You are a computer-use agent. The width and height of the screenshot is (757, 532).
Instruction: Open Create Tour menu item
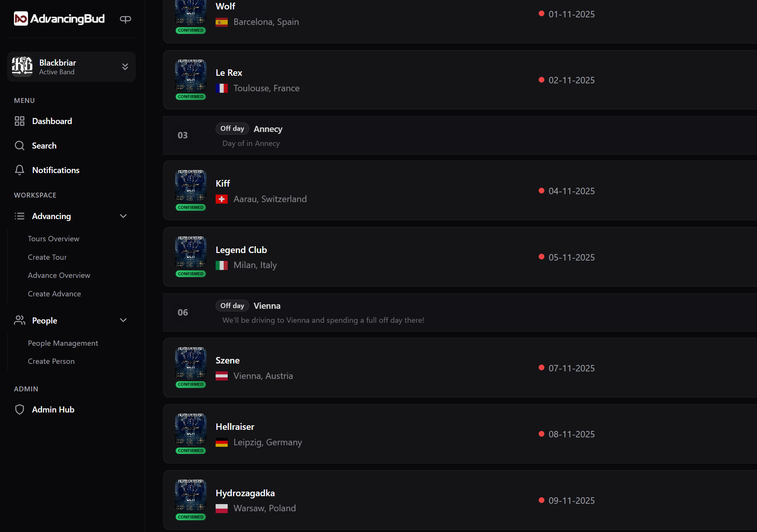(47, 257)
